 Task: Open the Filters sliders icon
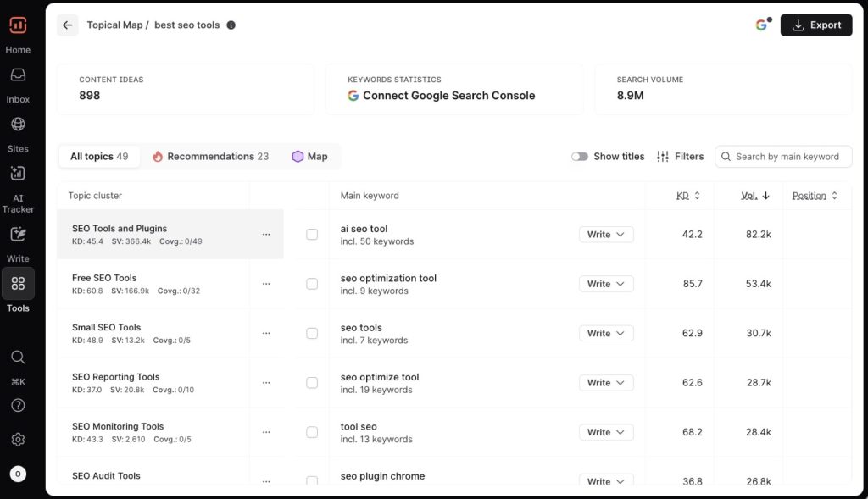click(x=663, y=157)
